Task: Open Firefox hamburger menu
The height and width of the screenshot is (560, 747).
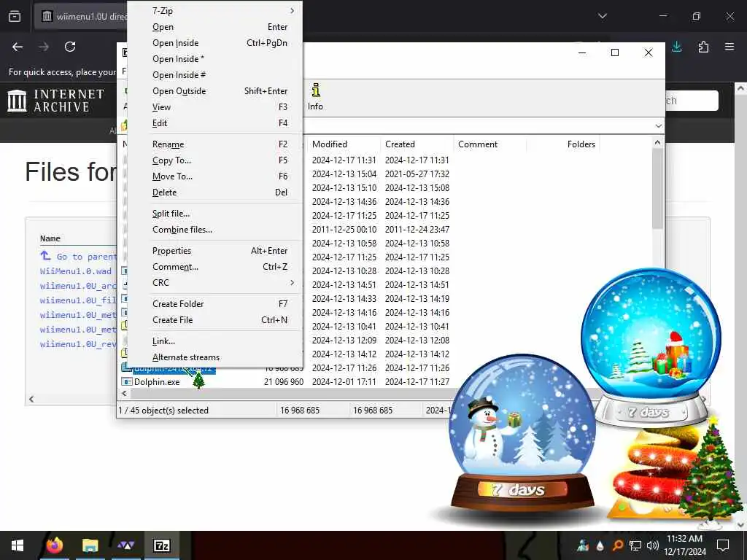Action: click(729, 47)
